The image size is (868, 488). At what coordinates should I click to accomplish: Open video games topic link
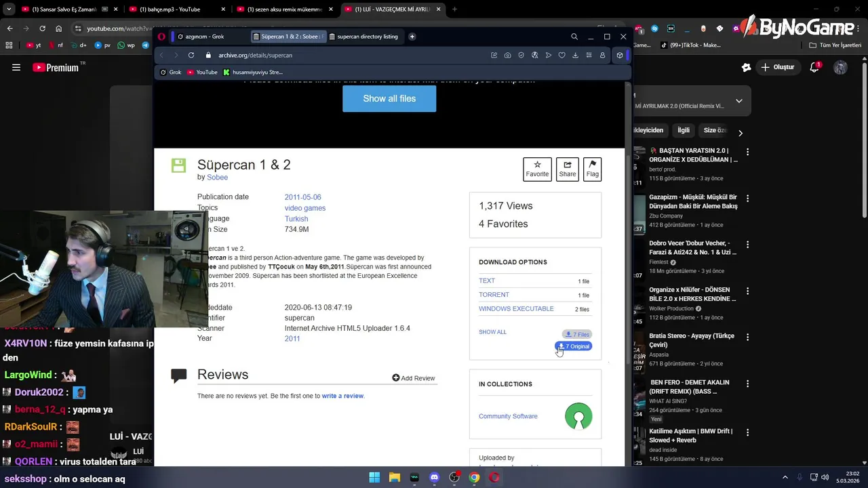pyautogui.click(x=305, y=208)
